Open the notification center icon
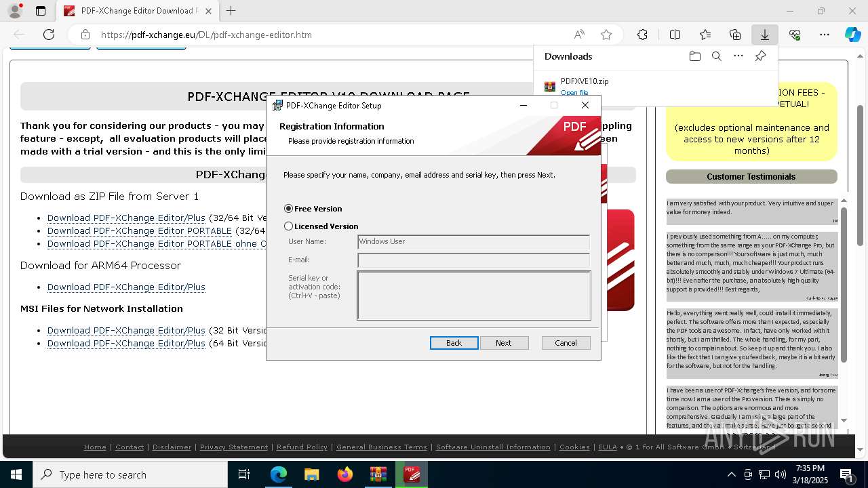This screenshot has width=868, height=488. [x=846, y=474]
